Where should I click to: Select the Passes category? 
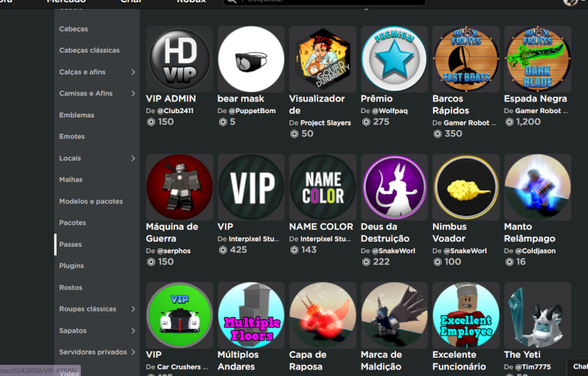pyautogui.click(x=70, y=244)
